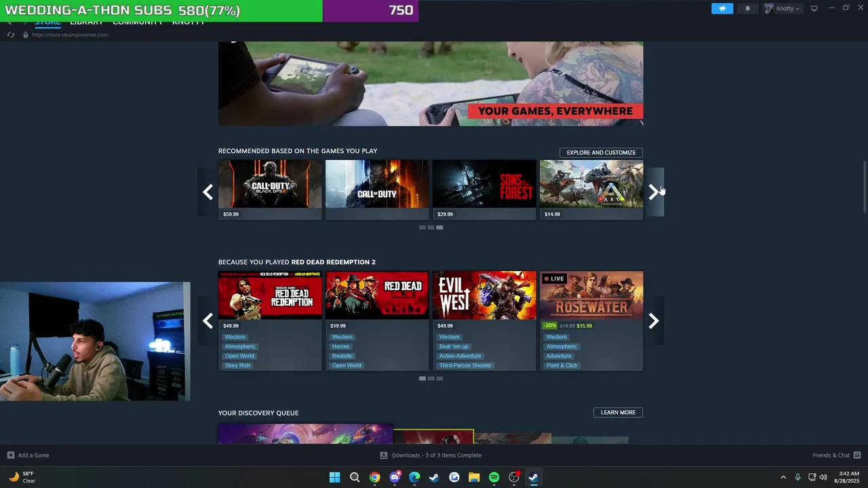
Task: Open the notifications bell
Action: coord(747,8)
